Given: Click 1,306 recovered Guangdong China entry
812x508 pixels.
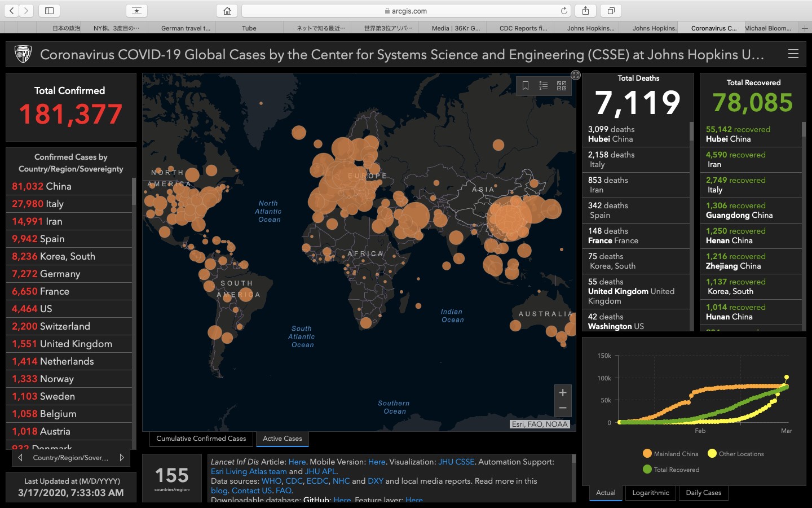Looking at the screenshot, I should click(x=751, y=211).
